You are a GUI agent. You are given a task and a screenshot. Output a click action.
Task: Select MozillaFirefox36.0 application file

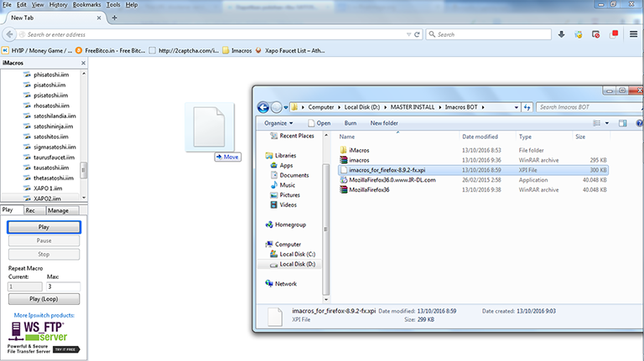[473, 180]
